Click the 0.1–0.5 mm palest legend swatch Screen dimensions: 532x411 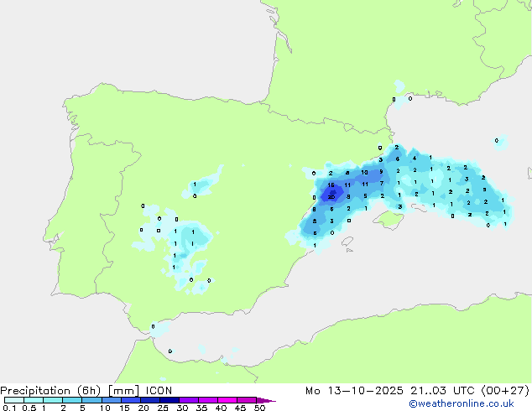point(14,400)
